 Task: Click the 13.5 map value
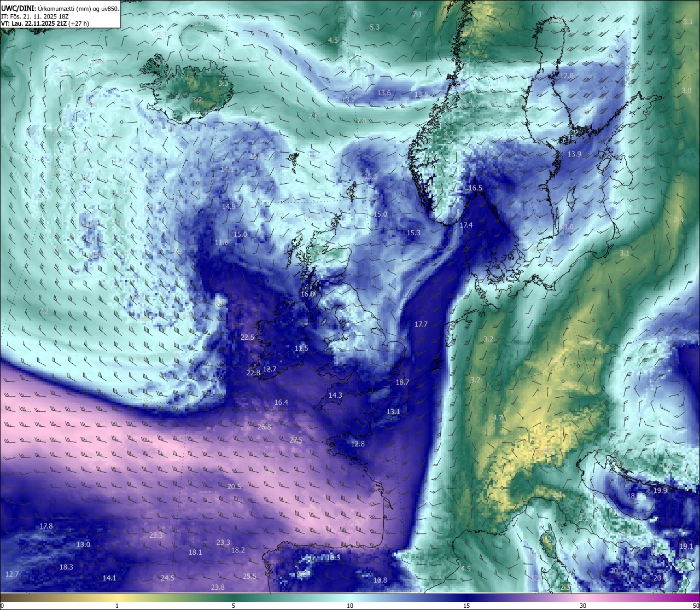tap(421, 95)
